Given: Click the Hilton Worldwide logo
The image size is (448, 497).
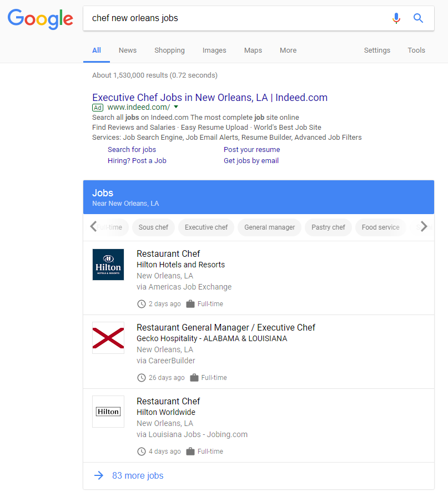Looking at the screenshot, I should [x=108, y=412].
